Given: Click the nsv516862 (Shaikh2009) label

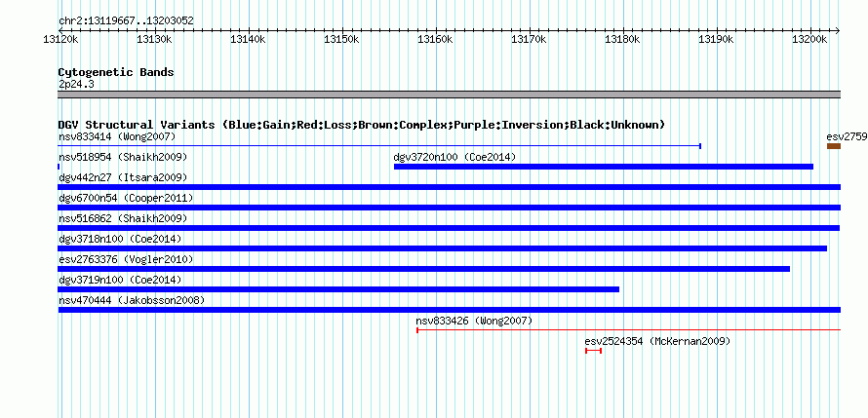Looking at the screenshot, I should (x=123, y=218).
